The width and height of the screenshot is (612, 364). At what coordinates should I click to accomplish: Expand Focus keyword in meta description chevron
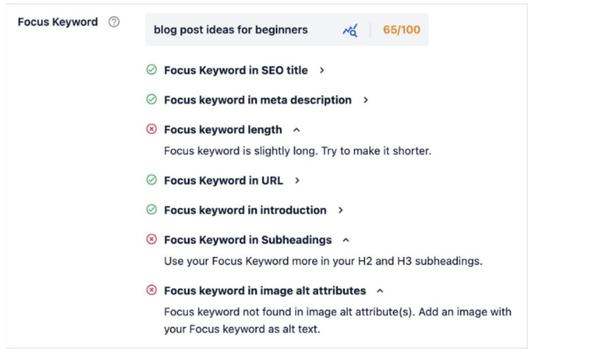point(365,99)
